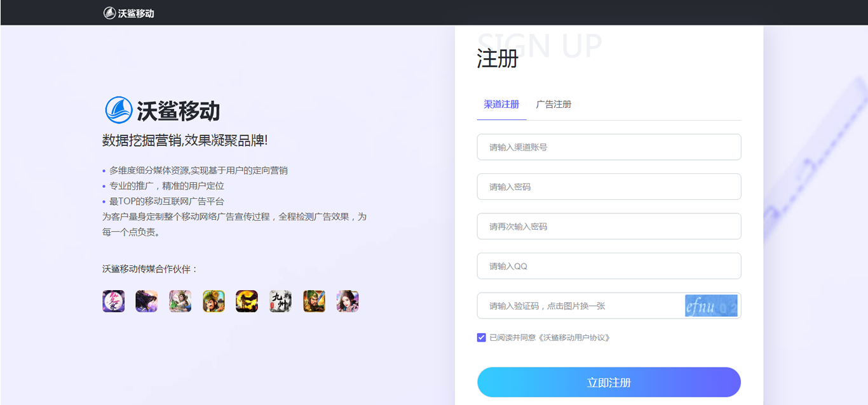868x405 pixels.
Task: Click the blue sailboat logo beside the large 沃鲨移动 title
Action: [x=118, y=110]
